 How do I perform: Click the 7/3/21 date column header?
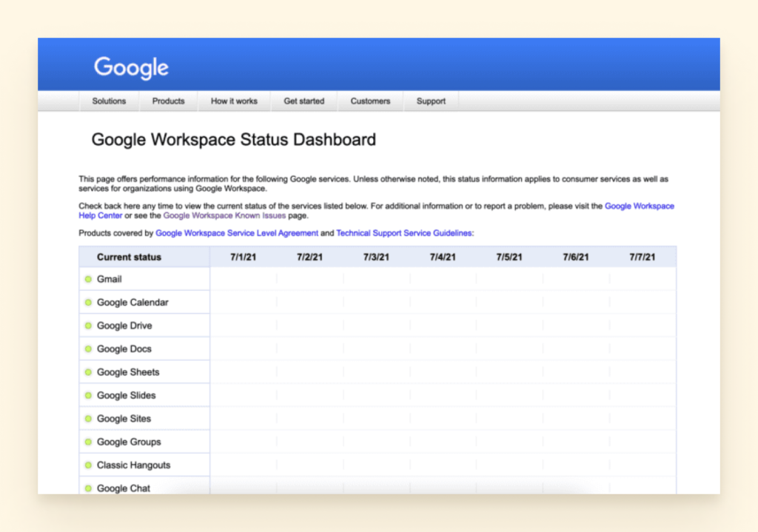click(376, 257)
